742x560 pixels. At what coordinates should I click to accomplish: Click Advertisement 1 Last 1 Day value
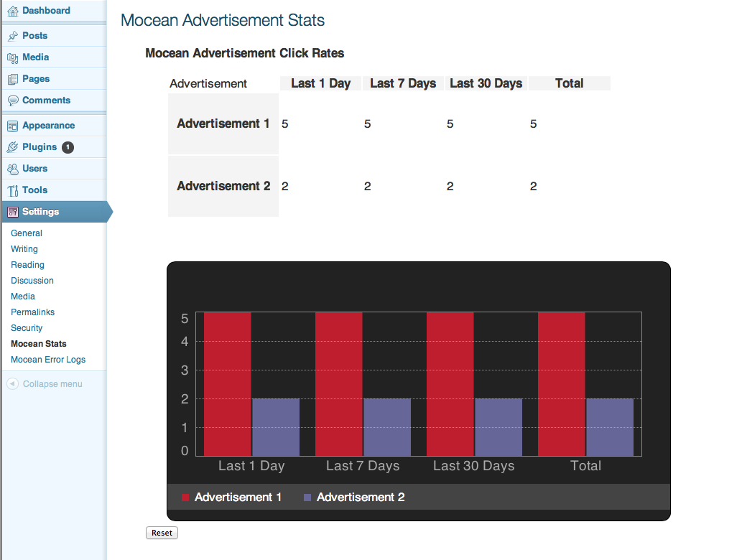[285, 124]
